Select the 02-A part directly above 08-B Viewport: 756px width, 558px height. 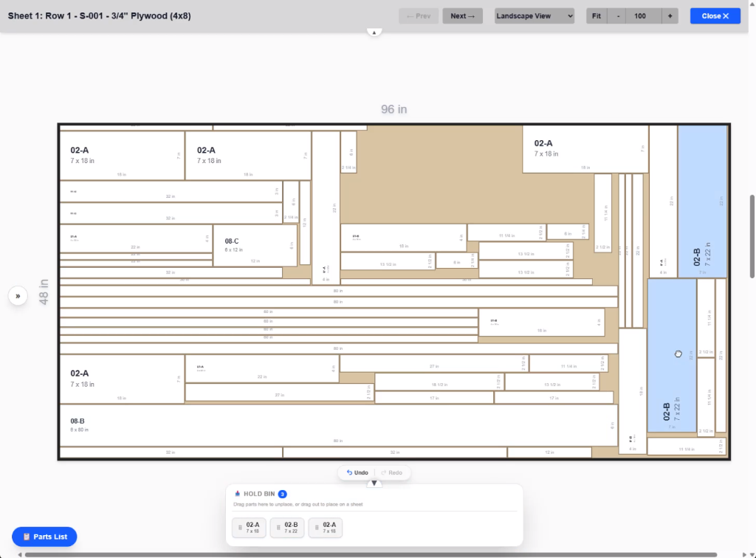(122, 379)
